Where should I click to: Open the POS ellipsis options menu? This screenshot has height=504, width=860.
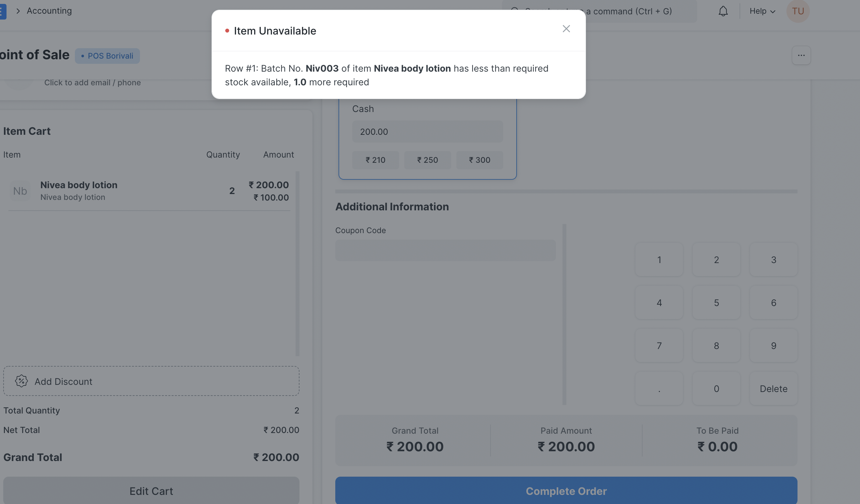pos(801,55)
